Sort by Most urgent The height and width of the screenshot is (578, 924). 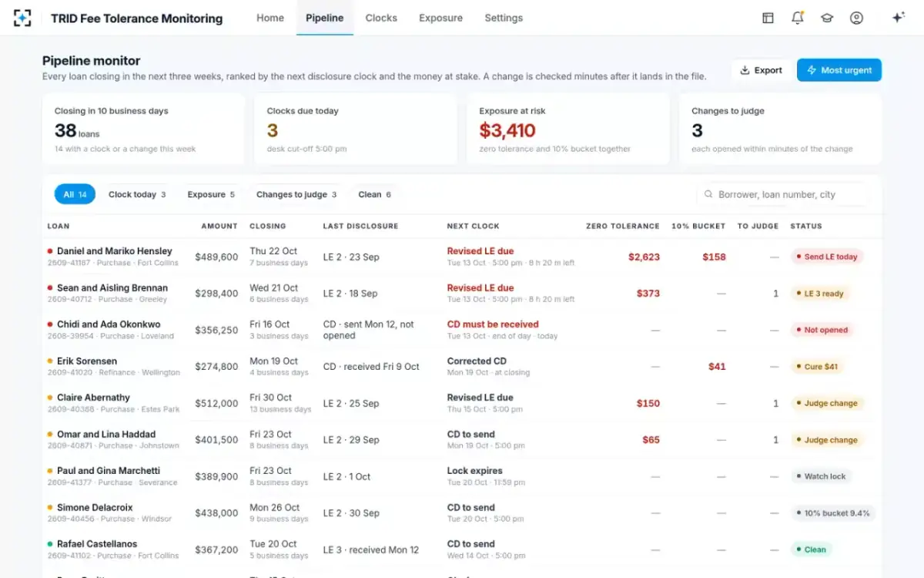click(839, 70)
